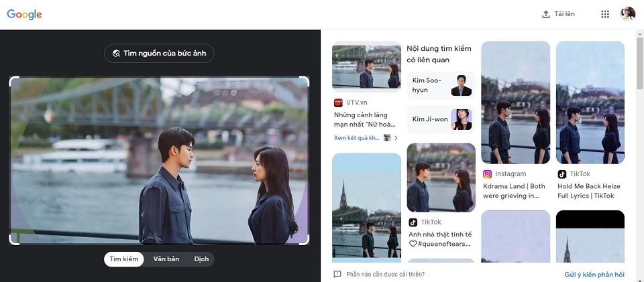Click Gửi ý kiến phản hồi link

point(594,274)
